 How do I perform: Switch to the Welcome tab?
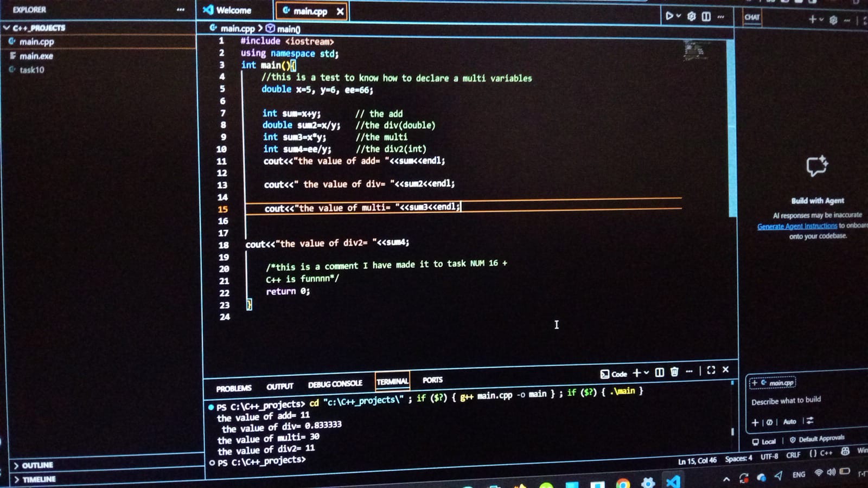click(x=227, y=10)
